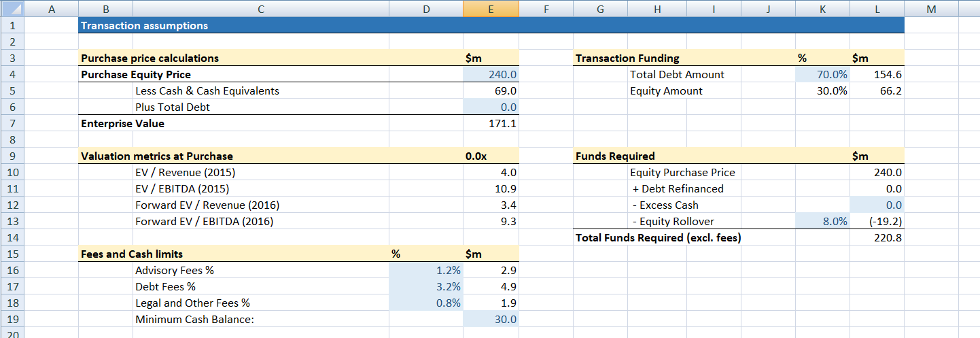The image size is (980, 338).
Task: Click the Minimum Cash Balance 30.0 cell
Action: tap(491, 320)
